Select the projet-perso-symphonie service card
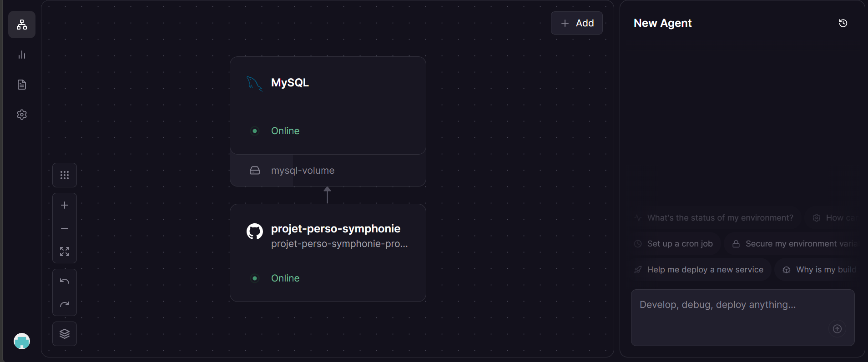The height and width of the screenshot is (362, 868). [x=328, y=253]
